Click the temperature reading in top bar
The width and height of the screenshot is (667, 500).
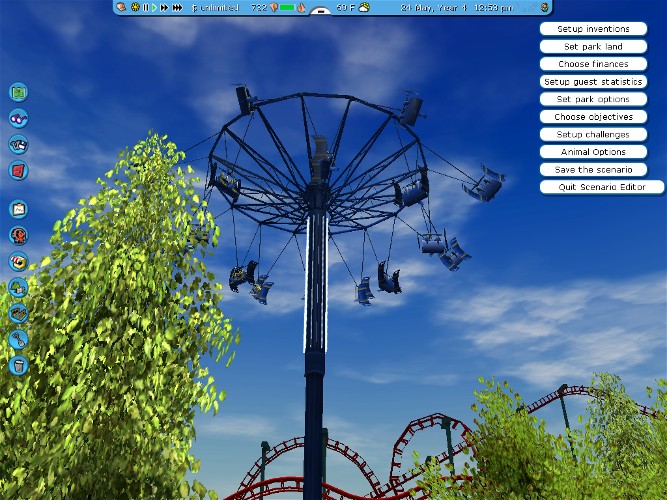coord(345,8)
